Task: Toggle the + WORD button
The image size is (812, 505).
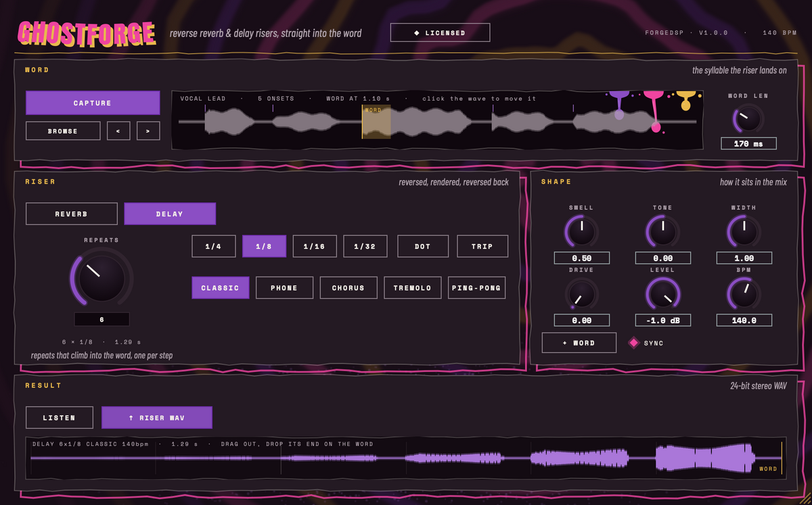Action: [579, 343]
